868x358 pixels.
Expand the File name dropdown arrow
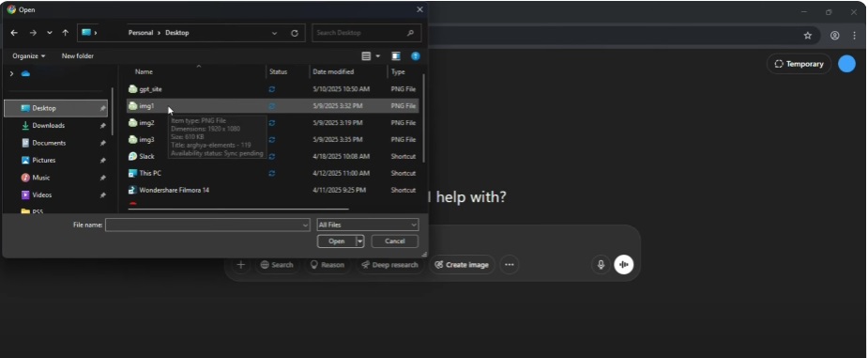point(306,225)
